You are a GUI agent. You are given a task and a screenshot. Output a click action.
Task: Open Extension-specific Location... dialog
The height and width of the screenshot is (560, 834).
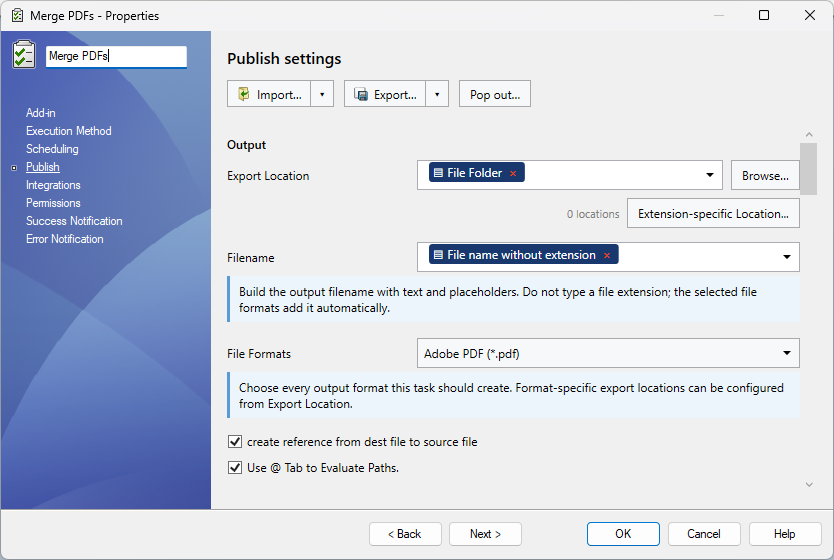pyautogui.click(x=713, y=214)
